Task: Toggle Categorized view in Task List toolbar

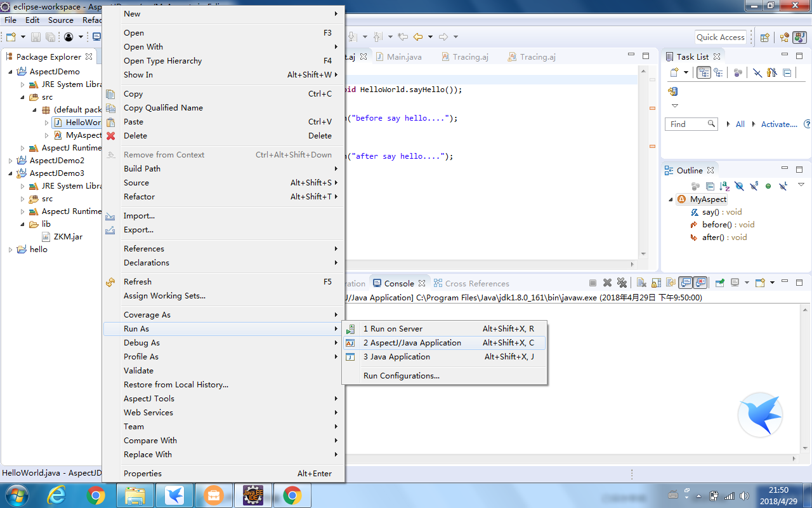Action: pyautogui.click(x=704, y=72)
